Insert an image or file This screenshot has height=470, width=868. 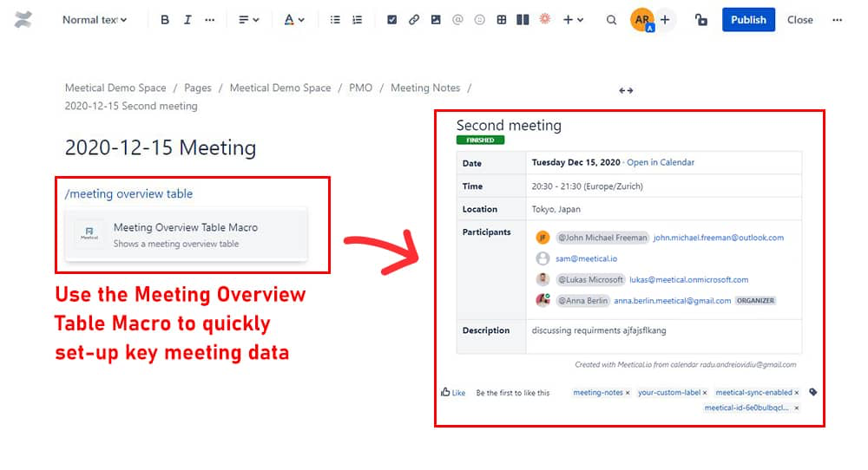pos(436,20)
